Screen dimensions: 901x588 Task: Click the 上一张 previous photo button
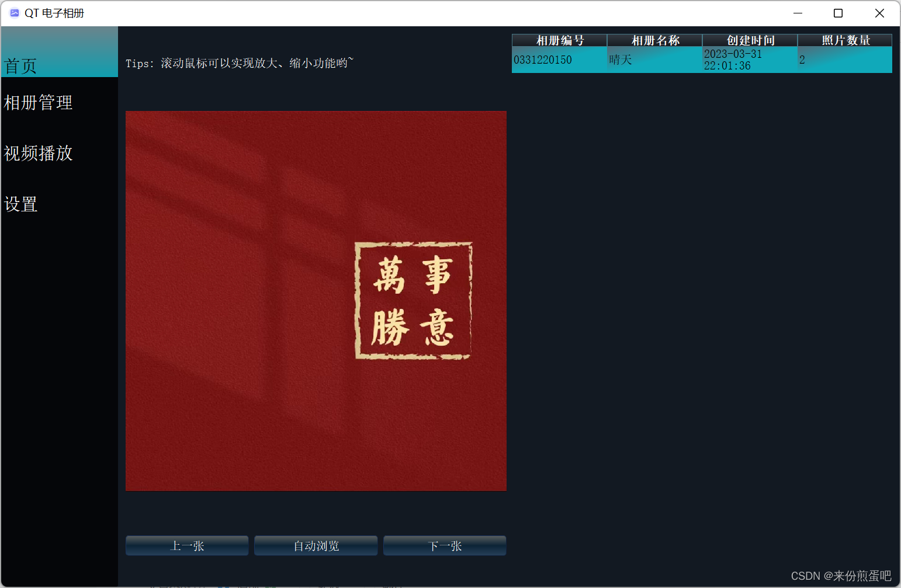(186, 545)
